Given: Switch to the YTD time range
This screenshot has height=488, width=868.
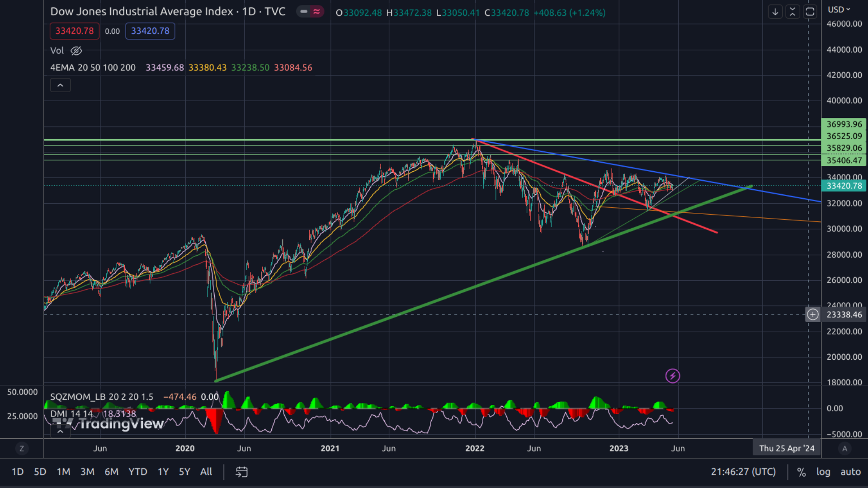Looking at the screenshot, I should coord(138,472).
